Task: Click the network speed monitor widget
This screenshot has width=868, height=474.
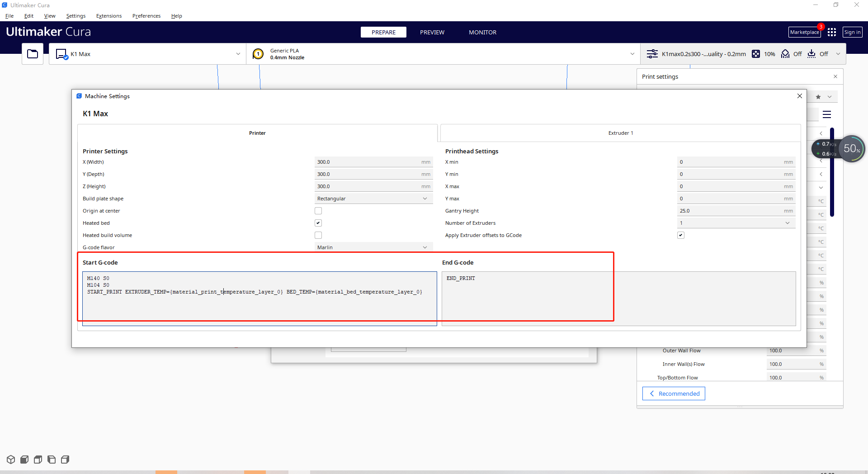Action: pyautogui.click(x=839, y=149)
